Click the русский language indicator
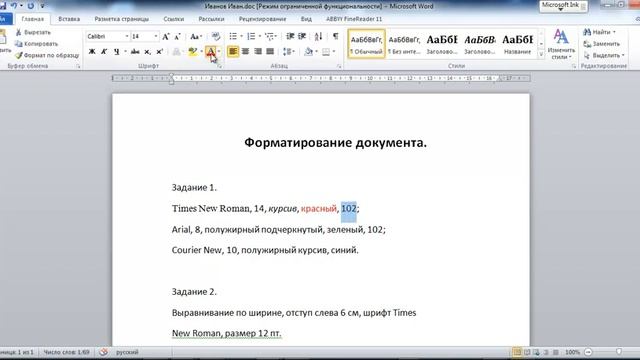Screen dimensions: 640x360 (x=127, y=352)
